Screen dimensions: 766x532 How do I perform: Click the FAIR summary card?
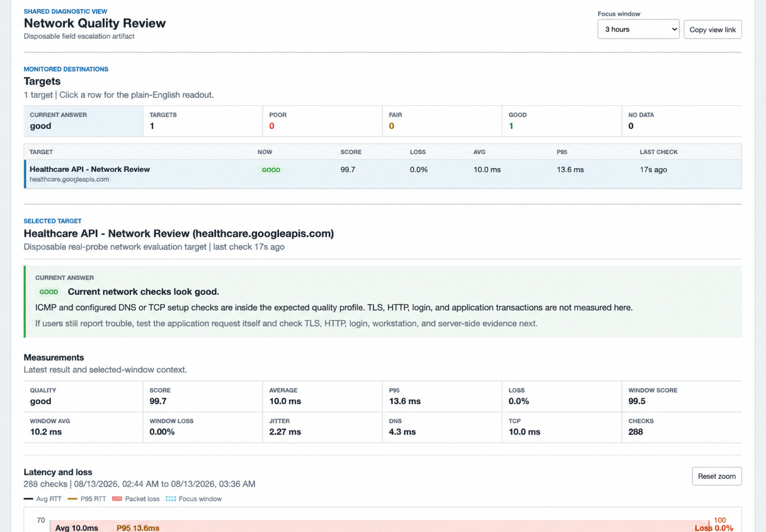[x=442, y=121]
